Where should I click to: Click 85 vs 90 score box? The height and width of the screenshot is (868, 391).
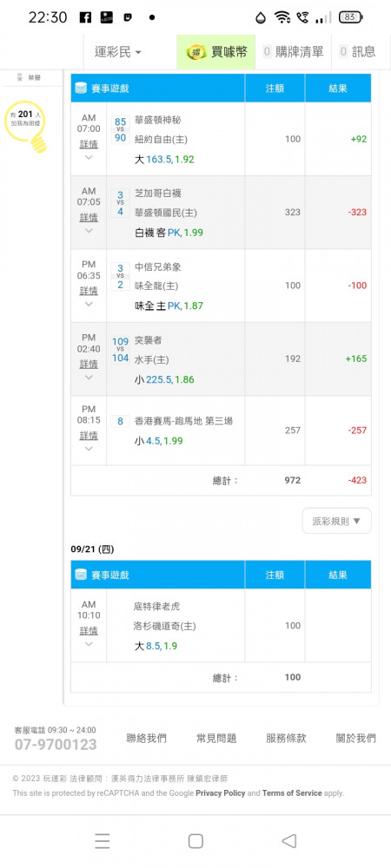pyautogui.click(x=120, y=129)
